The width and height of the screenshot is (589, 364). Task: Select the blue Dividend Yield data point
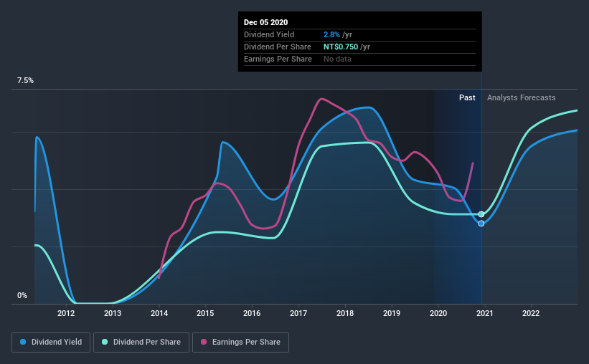coord(481,224)
